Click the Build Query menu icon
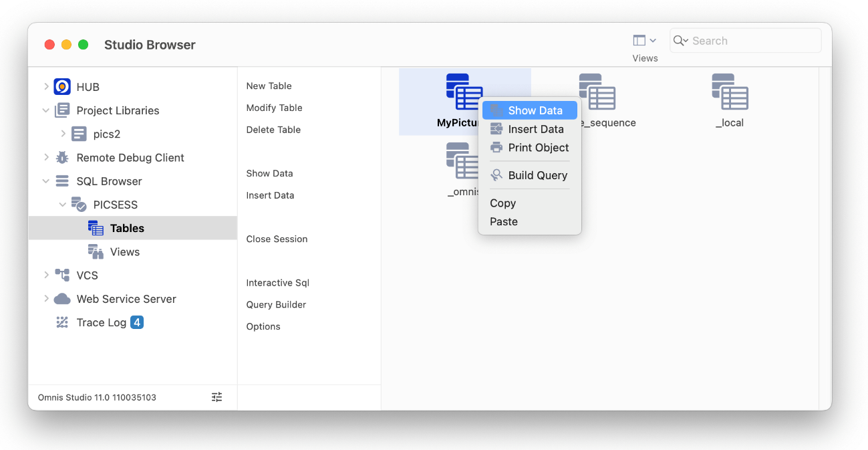The image size is (868, 450). tap(496, 175)
